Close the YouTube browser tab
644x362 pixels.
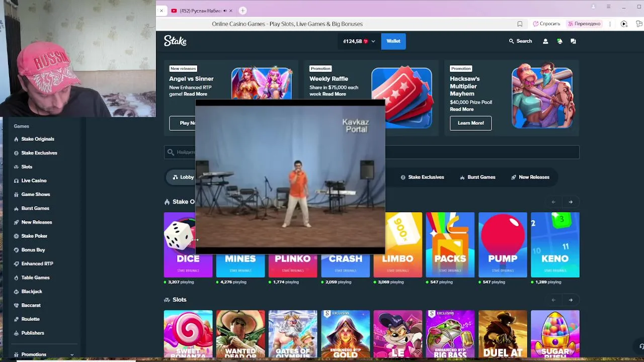[x=231, y=11]
